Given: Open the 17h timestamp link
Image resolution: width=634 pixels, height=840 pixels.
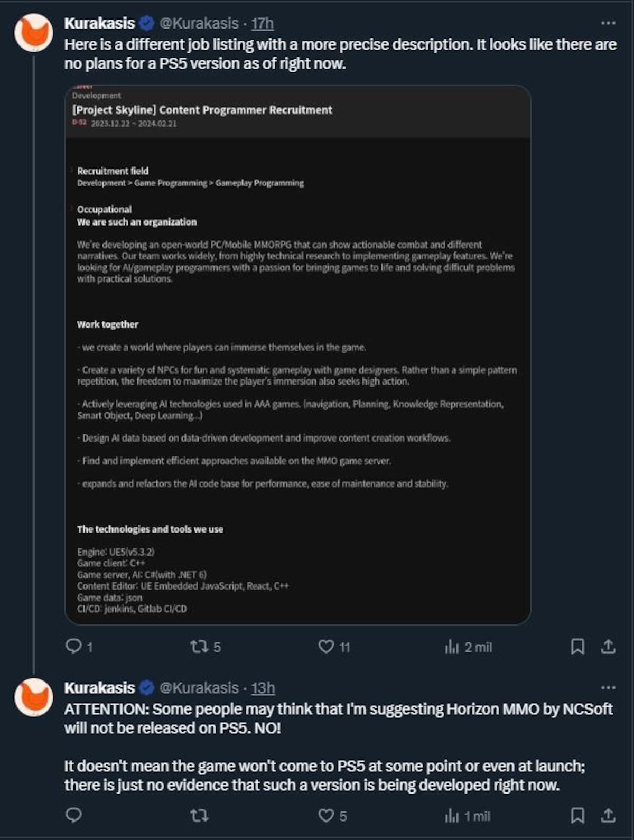Looking at the screenshot, I should click(262, 23).
